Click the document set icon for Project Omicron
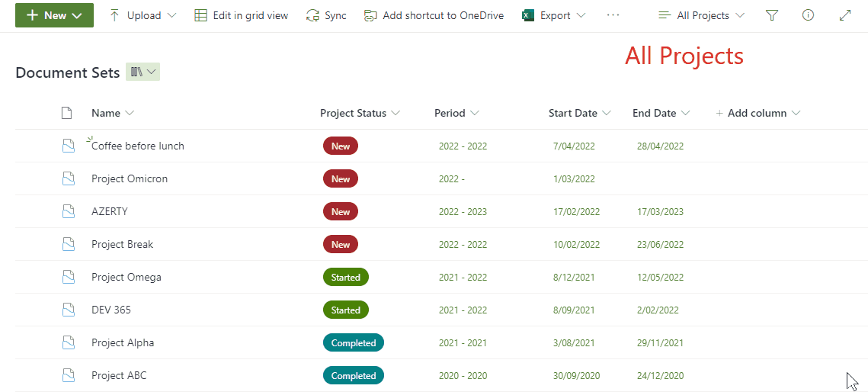This screenshot has height=392, width=868. click(x=68, y=178)
